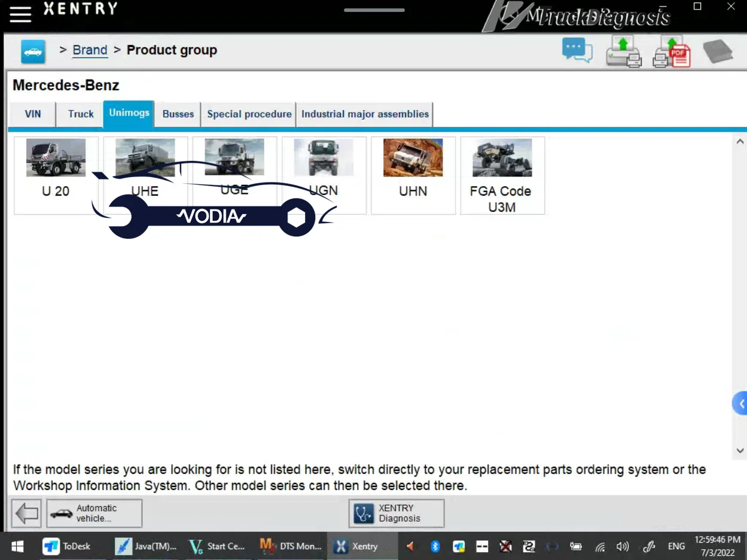
Task: Click the blue car home icon
Action: click(33, 51)
